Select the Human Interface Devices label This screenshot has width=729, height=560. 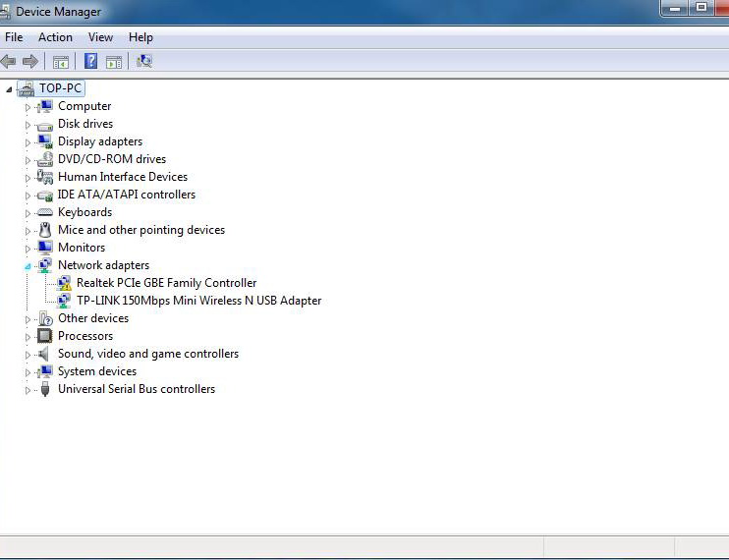123,177
